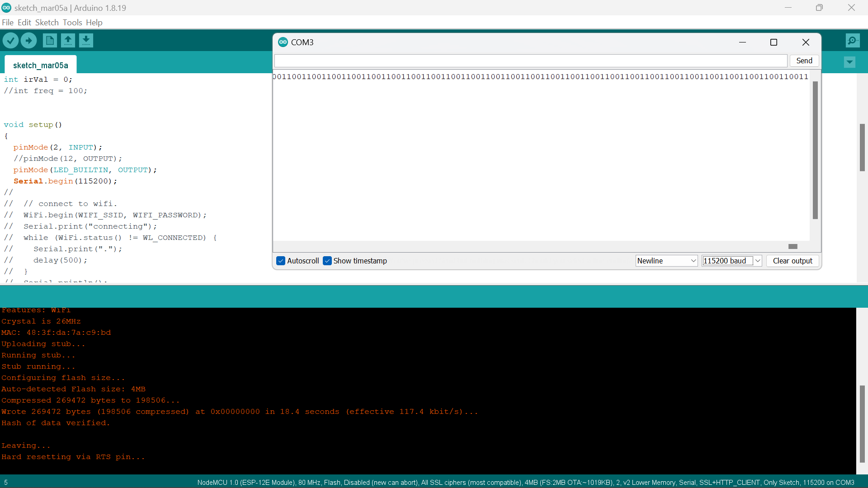This screenshot has width=868, height=488.
Task: Click the Send button
Action: (804, 61)
